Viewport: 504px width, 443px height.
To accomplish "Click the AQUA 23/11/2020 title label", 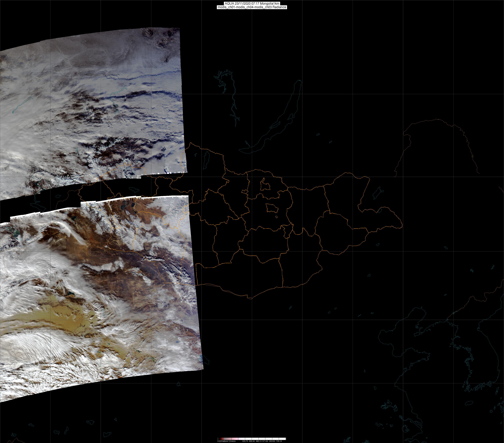I will coord(252,3).
